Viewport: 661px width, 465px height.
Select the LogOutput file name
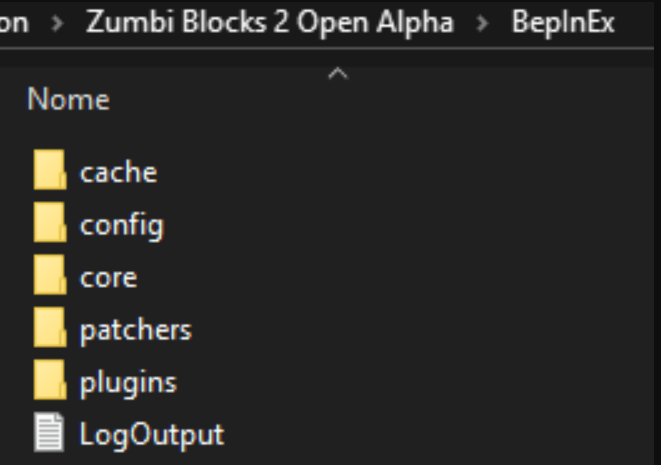coord(152,434)
